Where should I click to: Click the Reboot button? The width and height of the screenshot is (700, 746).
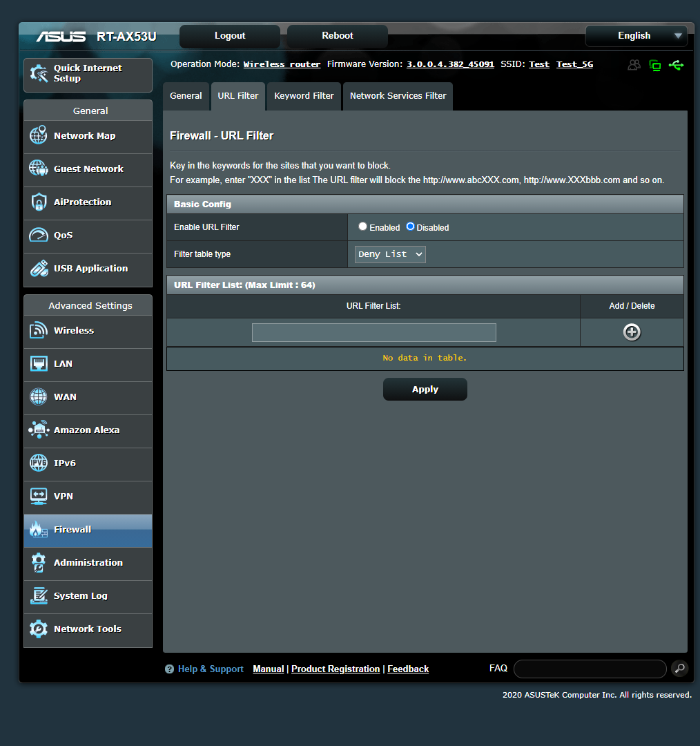(337, 36)
